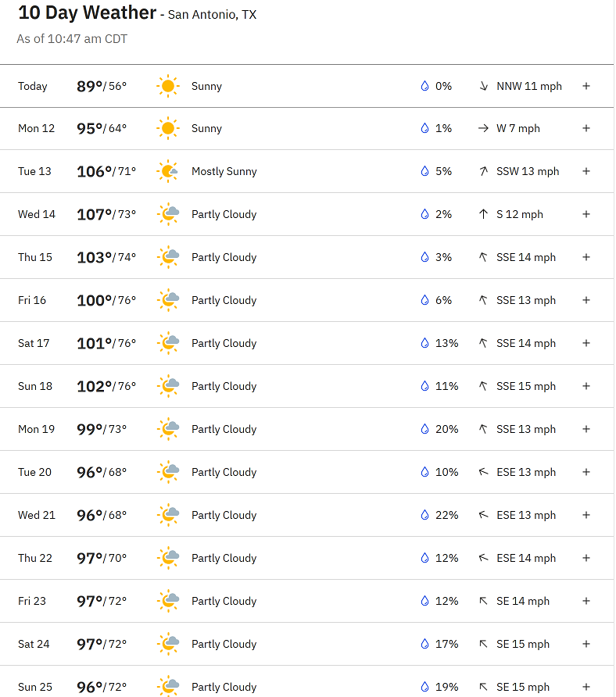Click the partly cloudy icon for Thu 22
Image resolution: width=616 pixels, height=697 pixels.
(x=167, y=559)
